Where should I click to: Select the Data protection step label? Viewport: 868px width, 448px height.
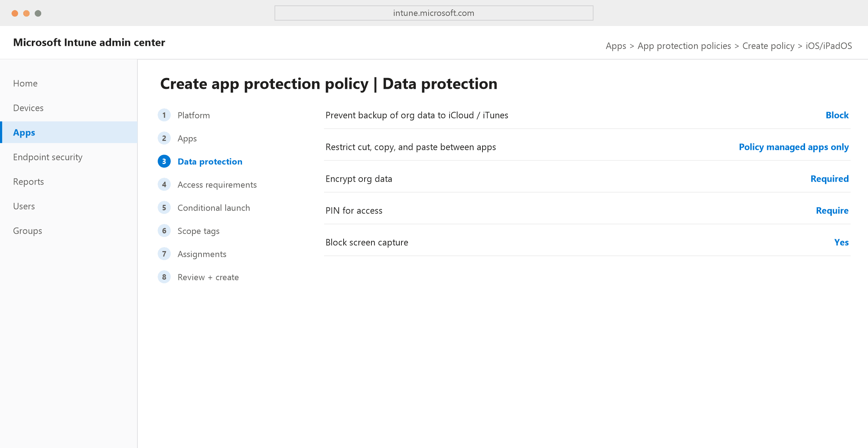pos(210,162)
